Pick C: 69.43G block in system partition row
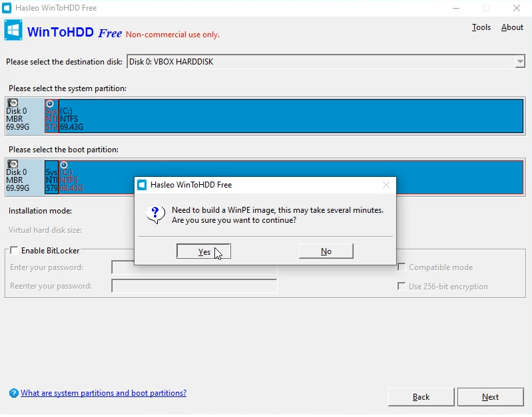 coord(291,116)
